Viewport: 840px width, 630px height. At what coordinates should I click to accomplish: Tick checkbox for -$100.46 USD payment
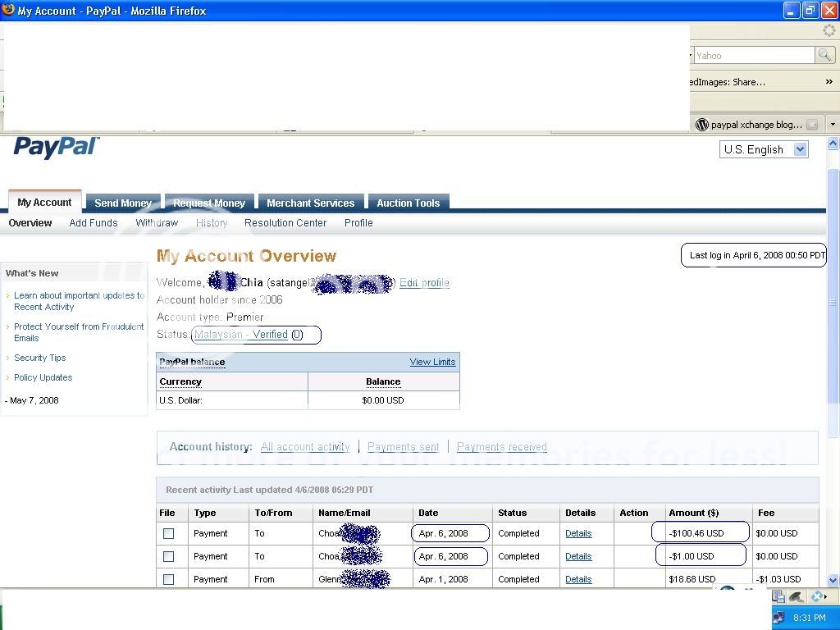click(x=168, y=533)
